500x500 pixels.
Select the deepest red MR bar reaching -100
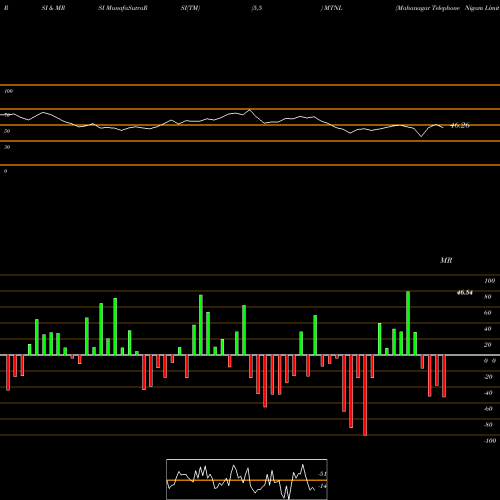click(x=365, y=395)
